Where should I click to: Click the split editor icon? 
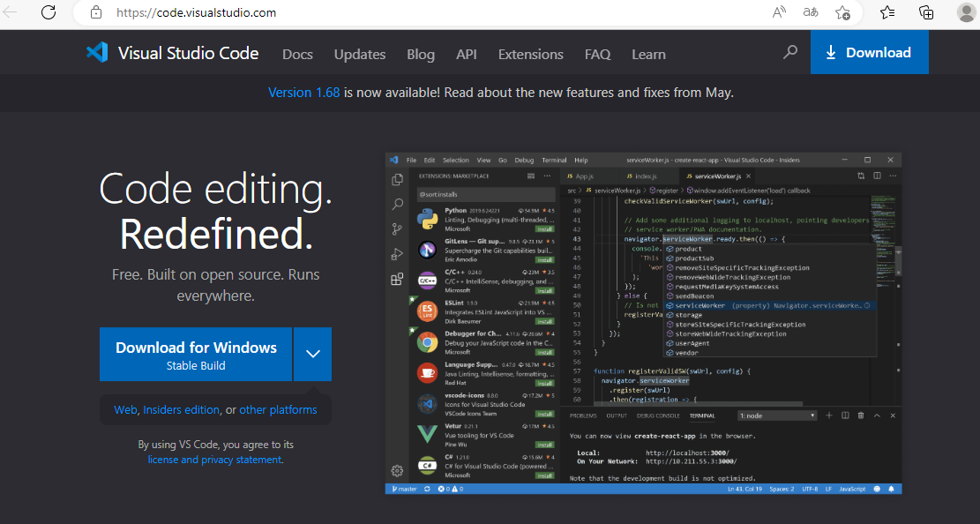point(877,176)
